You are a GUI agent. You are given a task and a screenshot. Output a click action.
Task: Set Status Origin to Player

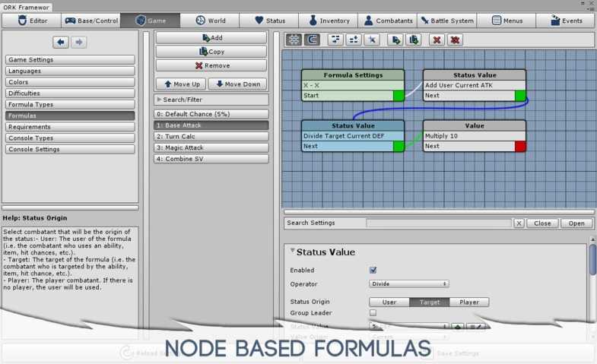469,302
